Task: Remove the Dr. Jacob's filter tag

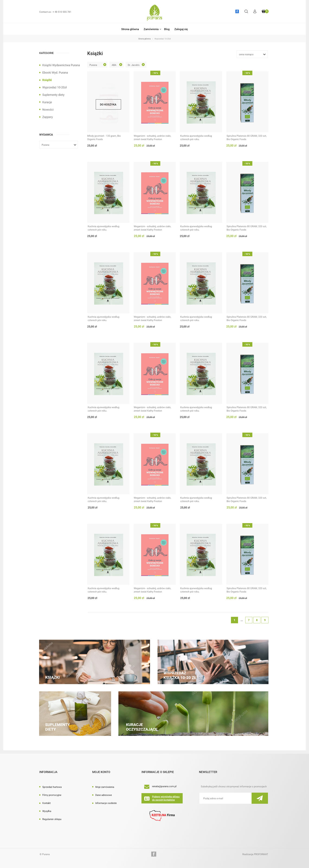Action: pyautogui.click(x=143, y=65)
